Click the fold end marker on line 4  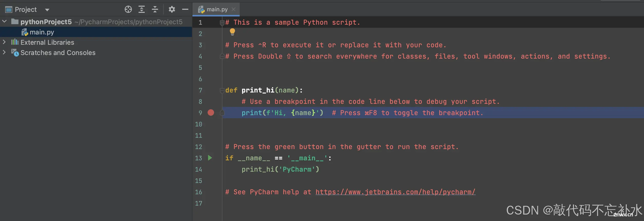tap(222, 56)
